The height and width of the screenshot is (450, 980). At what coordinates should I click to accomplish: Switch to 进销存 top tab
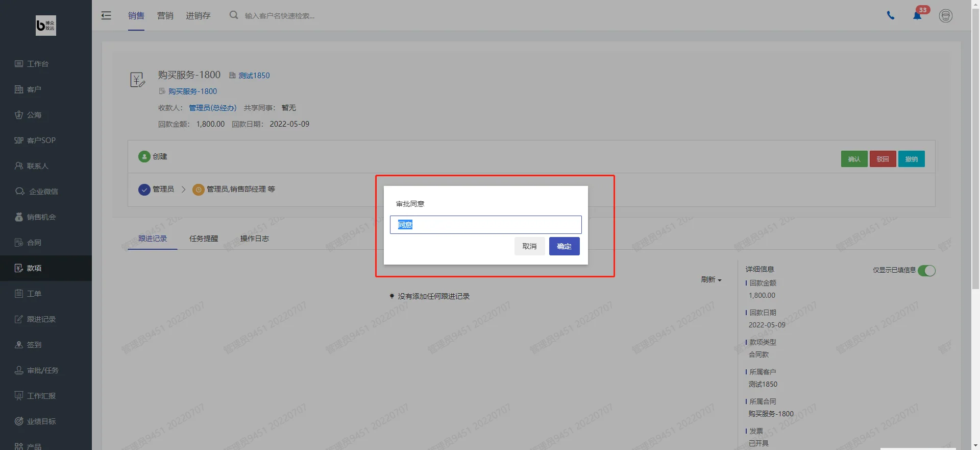198,16
